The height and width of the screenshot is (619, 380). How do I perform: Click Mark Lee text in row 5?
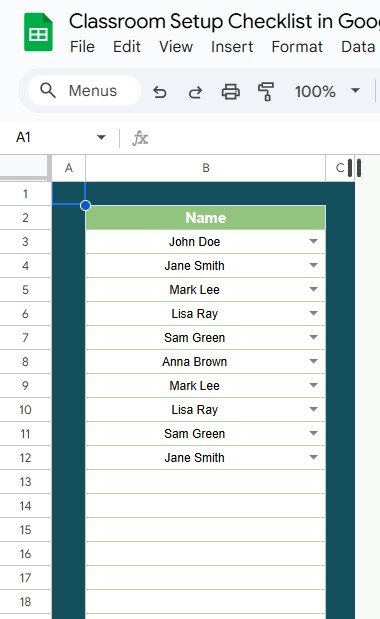[195, 290]
